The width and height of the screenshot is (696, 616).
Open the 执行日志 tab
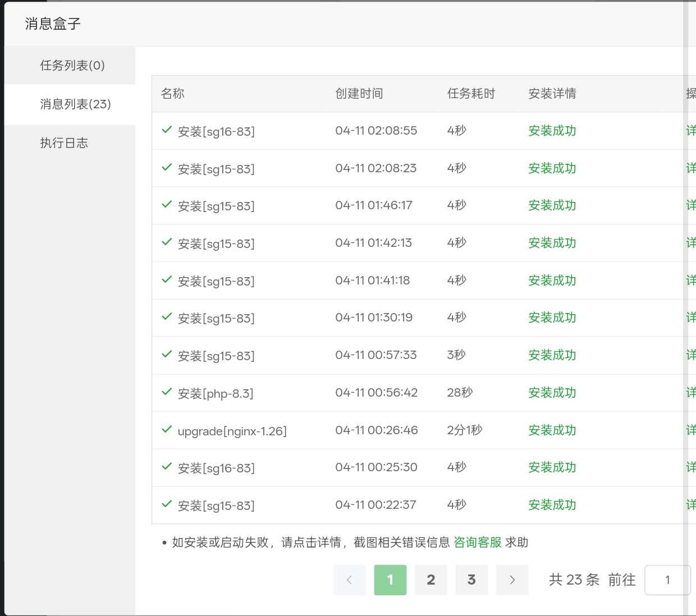click(x=64, y=142)
